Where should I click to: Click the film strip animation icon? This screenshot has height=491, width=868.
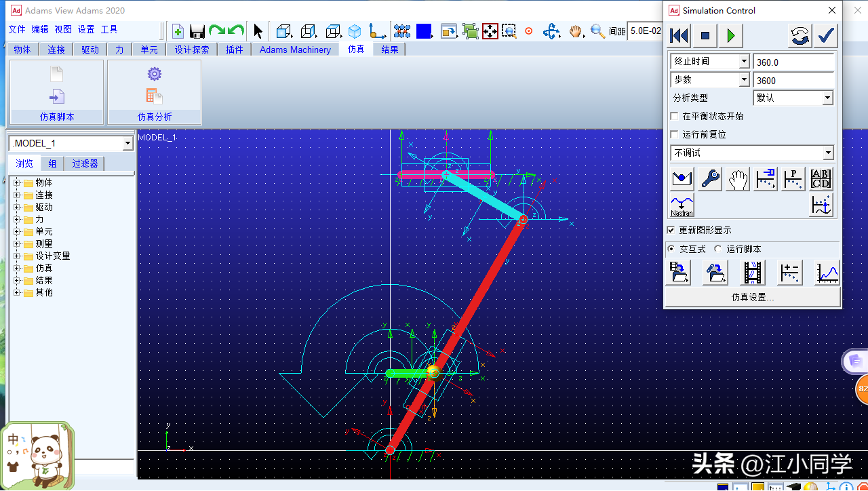pos(753,273)
